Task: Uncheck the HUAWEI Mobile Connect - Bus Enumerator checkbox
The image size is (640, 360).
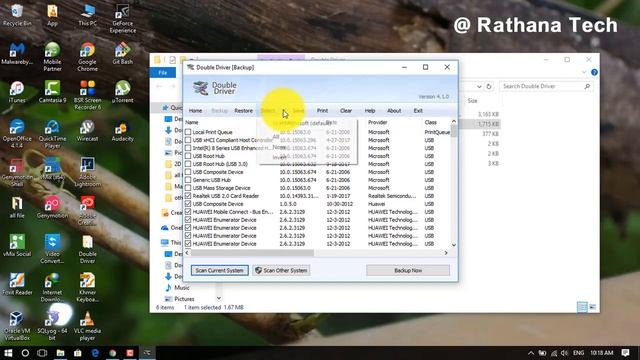Action: point(188,212)
